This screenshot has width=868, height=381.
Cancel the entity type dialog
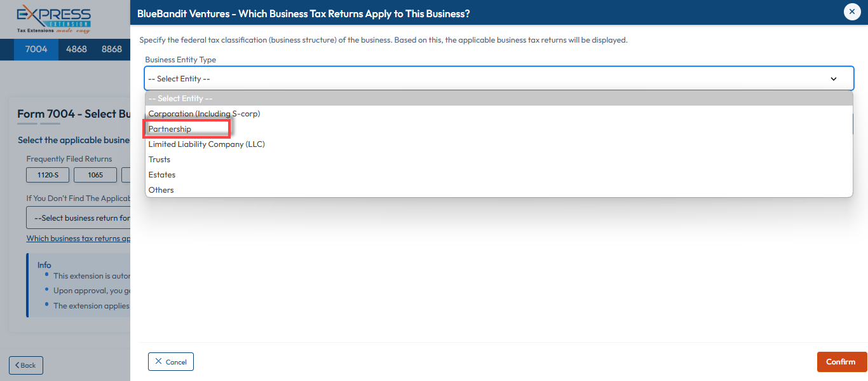click(171, 362)
